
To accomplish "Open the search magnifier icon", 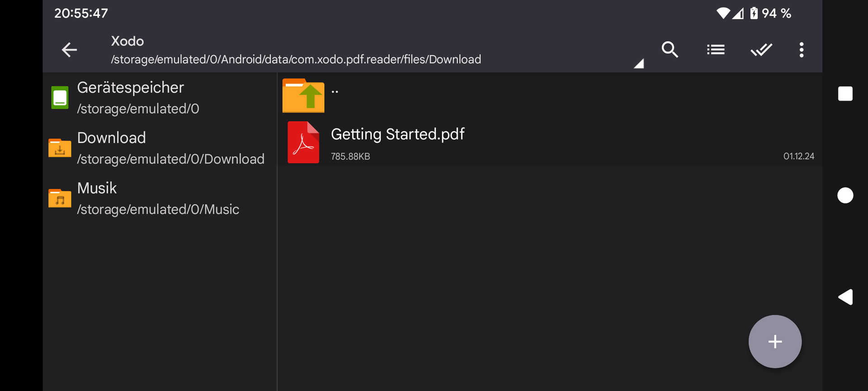I will (x=670, y=50).
